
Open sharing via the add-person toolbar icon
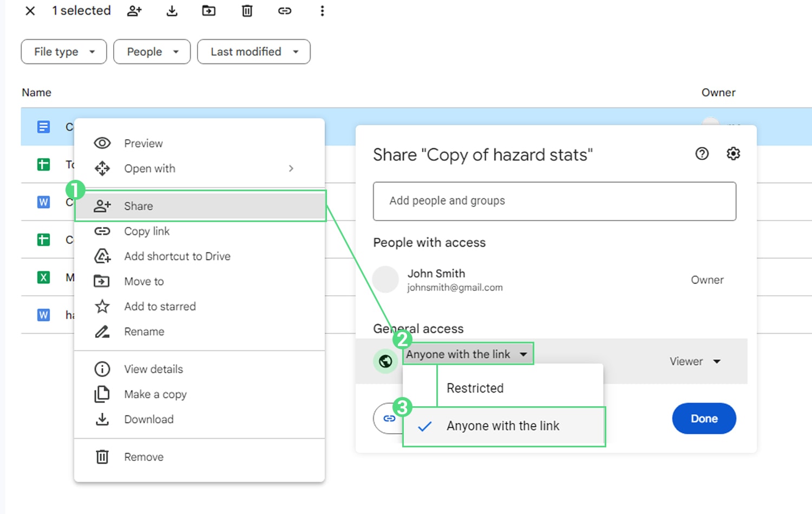[134, 11]
